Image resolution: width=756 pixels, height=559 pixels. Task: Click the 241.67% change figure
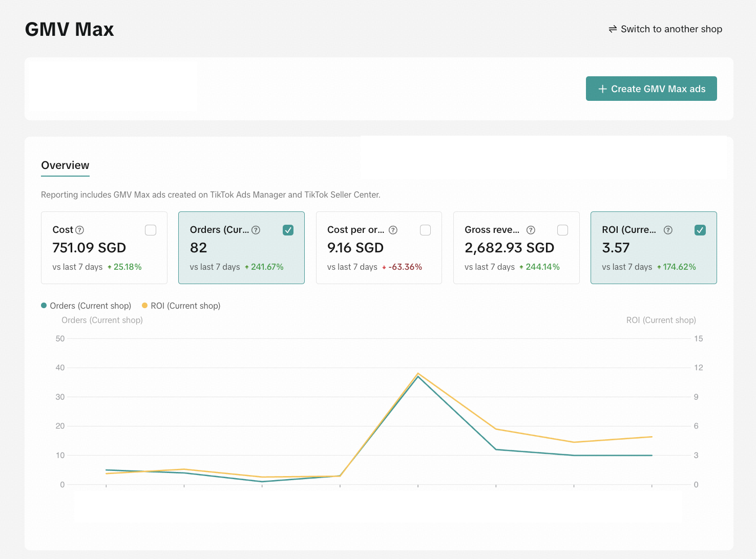(x=267, y=267)
